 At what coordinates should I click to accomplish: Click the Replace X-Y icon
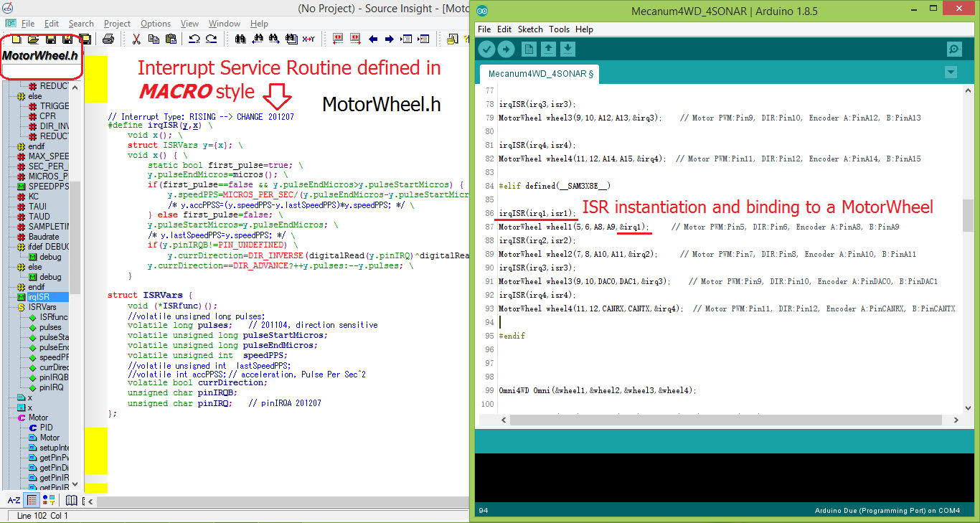[x=308, y=39]
